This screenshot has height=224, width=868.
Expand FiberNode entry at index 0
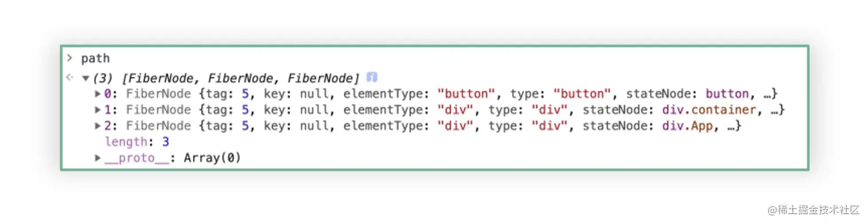pyautogui.click(x=98, y=94)
